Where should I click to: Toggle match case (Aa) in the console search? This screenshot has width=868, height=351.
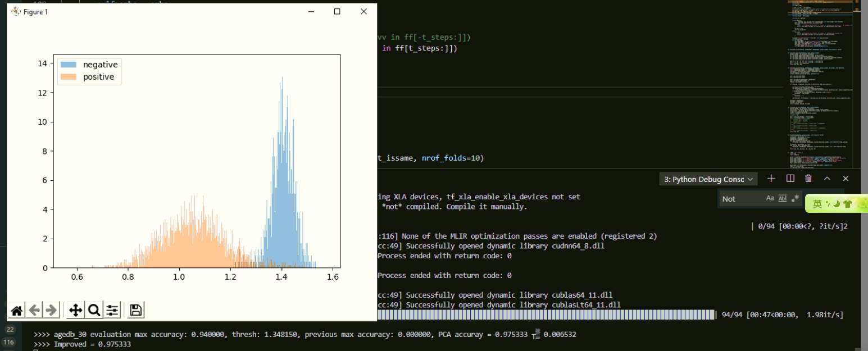coord(770,198)
